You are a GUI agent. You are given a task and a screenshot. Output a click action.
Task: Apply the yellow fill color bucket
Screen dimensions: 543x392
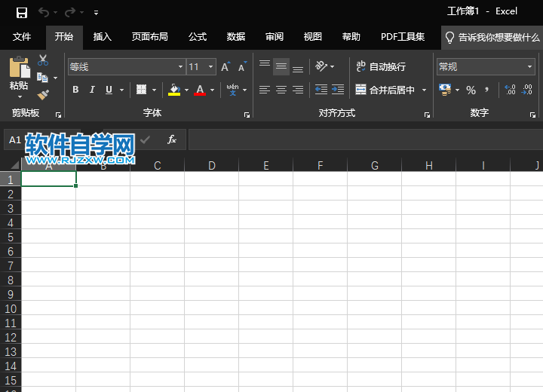[174, 90]
